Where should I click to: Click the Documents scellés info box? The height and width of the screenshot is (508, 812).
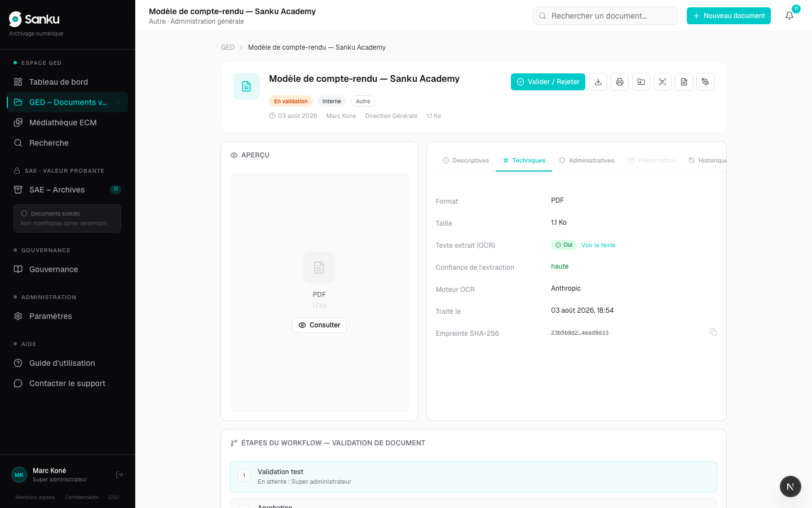pyautogui.click(x=68, y=218)
